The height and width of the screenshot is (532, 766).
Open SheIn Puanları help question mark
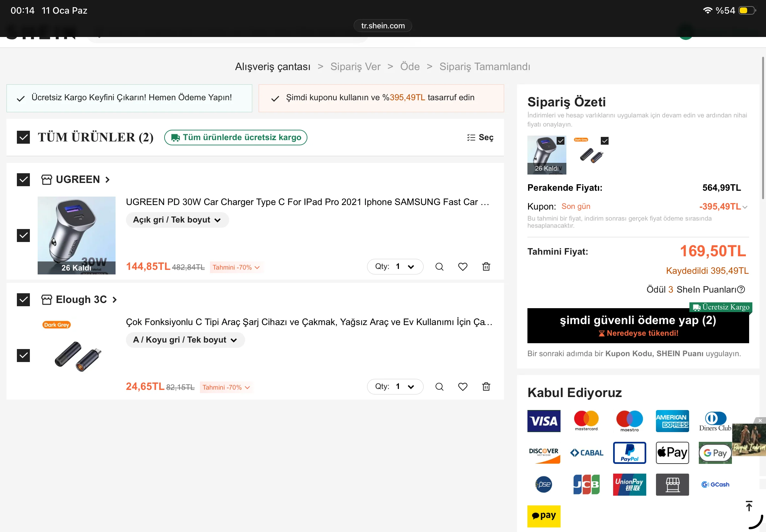[x=741, y=289]
